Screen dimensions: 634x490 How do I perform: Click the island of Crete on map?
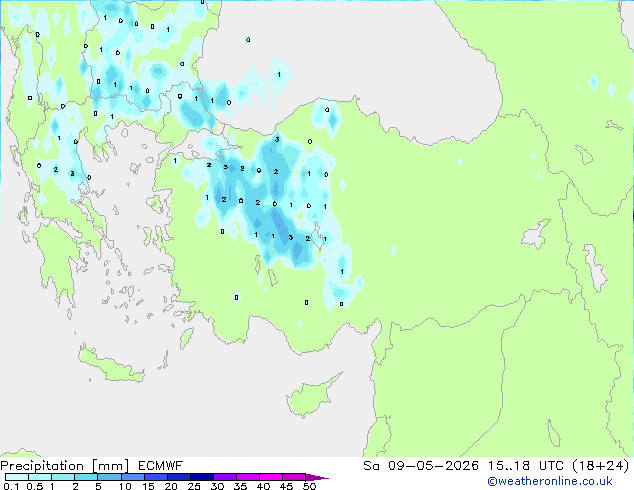point(110,364)
